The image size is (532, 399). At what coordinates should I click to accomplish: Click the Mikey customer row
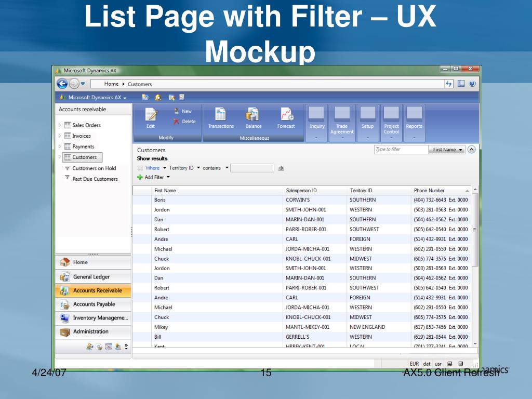tap(302, 327)
